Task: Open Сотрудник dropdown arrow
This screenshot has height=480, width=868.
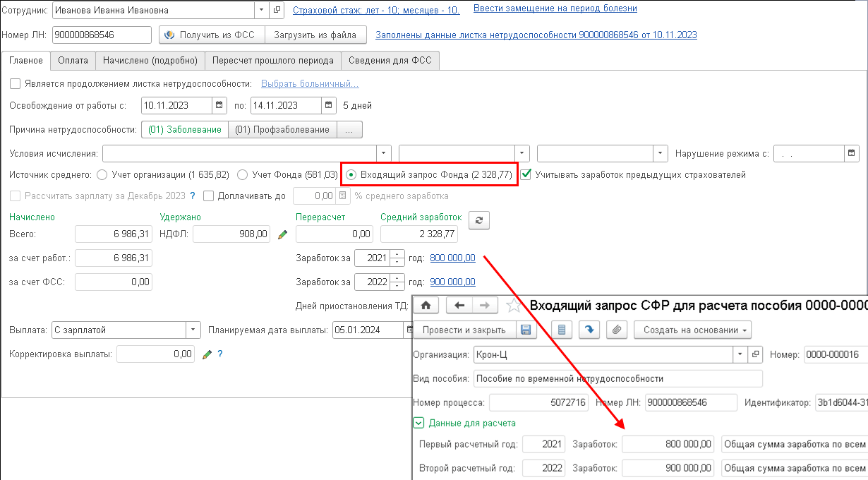Action: pos(262,11)
